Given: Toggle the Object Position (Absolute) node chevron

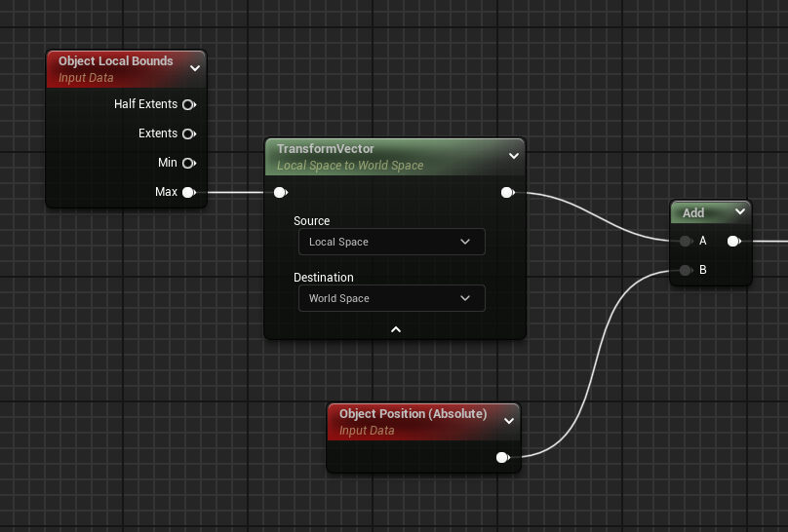Looking at the screenshot, I should (x=508, y=421).
